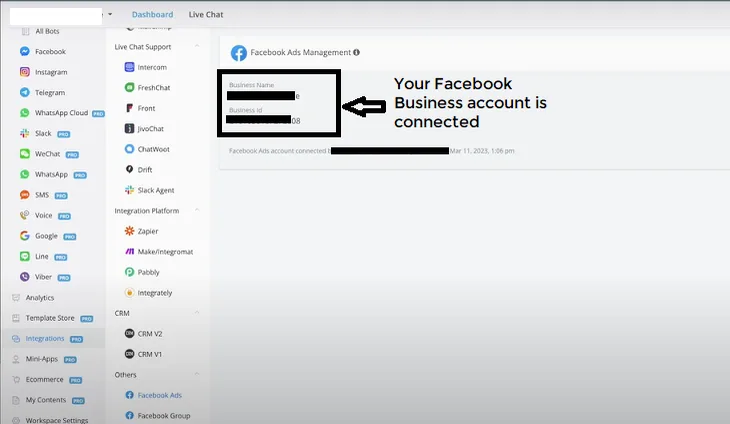The height and width of the screenshot is (424, 730).
Task: Click the Intercom integration icon
Action: [129, 67]
